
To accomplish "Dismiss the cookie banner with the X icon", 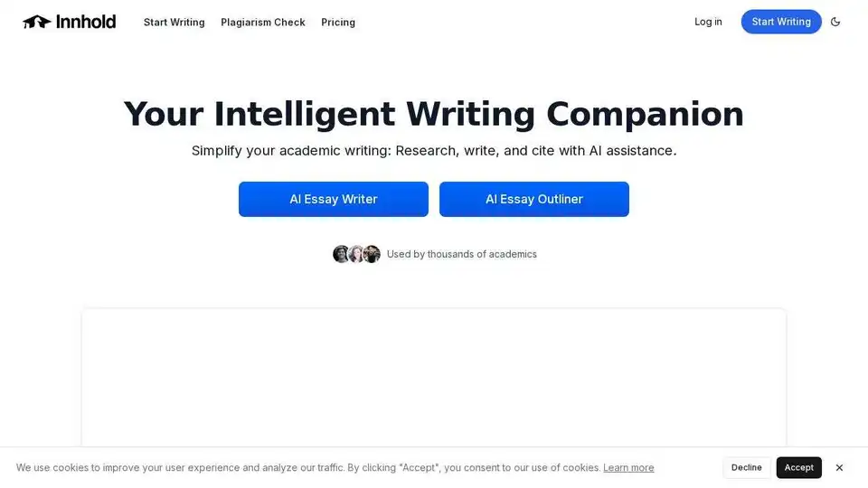I will [839, 467].
